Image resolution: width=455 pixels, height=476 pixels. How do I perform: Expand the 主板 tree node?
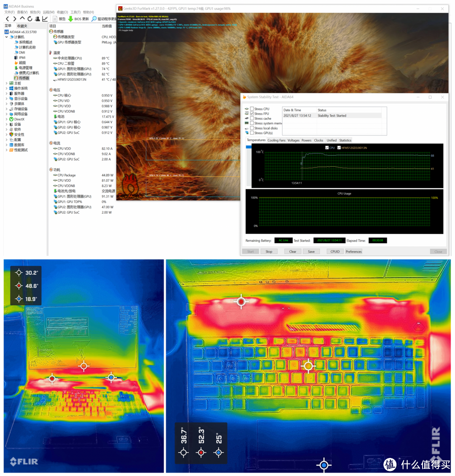(x=6, y=83)
